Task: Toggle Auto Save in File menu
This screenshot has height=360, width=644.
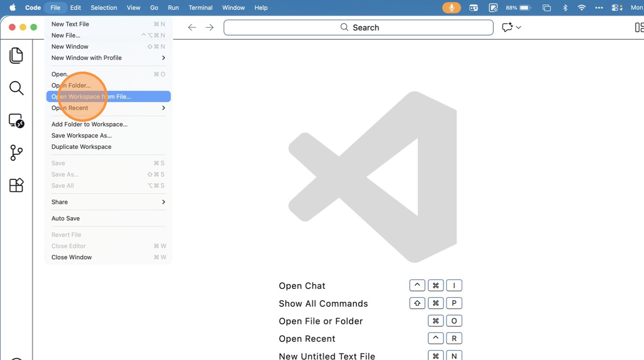Action: click(109, 218)
